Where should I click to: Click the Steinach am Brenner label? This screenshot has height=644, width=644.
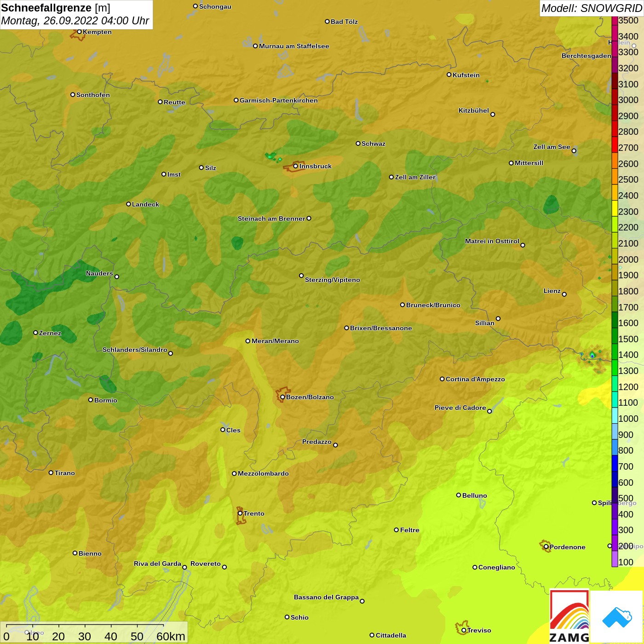click(x=271, y=218)
